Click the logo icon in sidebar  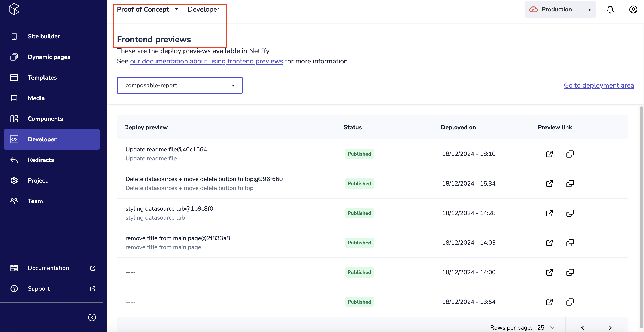coord(14,9)
